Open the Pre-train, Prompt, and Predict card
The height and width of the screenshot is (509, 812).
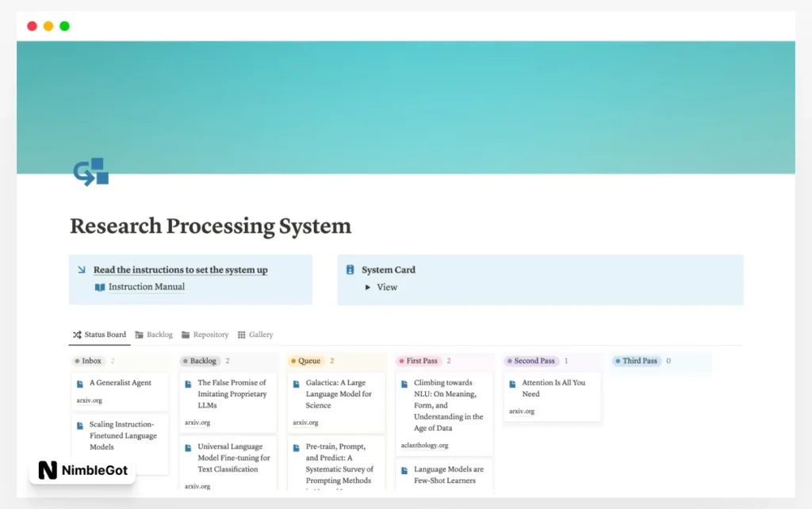tap(336, 463)
